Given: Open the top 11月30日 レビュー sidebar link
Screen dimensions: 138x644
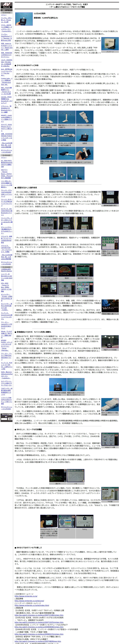Looking at the screenshot, I should [x=4, y=15].
